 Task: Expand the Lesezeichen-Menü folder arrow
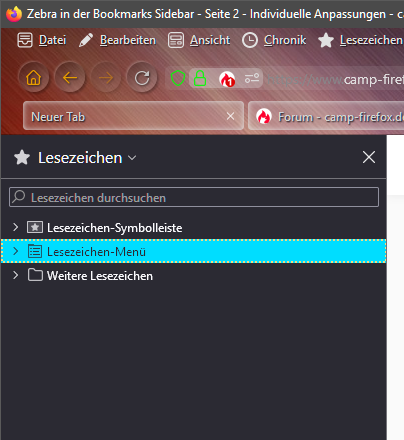15,251
